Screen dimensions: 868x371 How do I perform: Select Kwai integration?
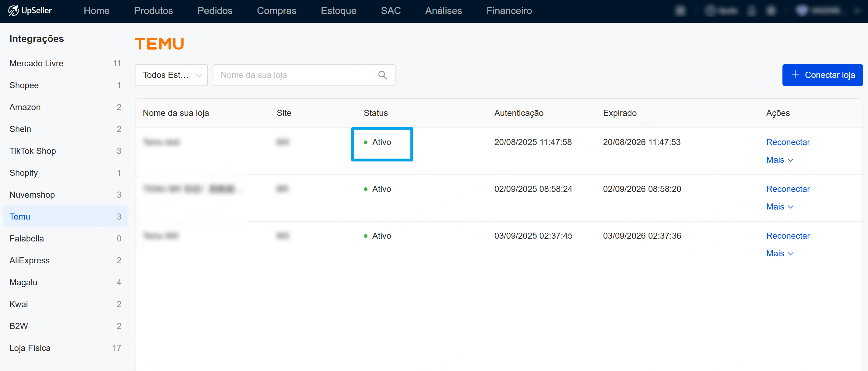tap(65, 304)
